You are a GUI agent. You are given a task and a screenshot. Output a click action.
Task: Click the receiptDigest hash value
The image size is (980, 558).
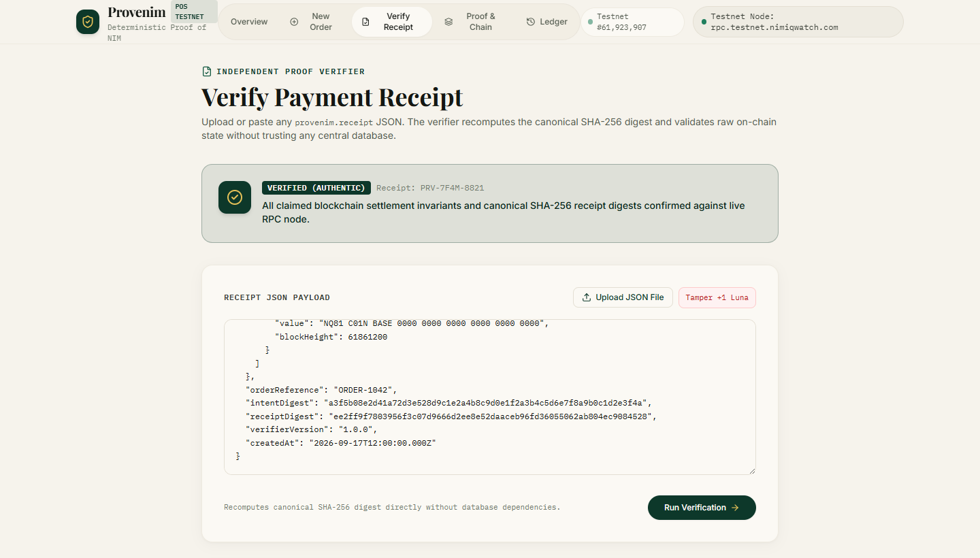coord(489,416)
